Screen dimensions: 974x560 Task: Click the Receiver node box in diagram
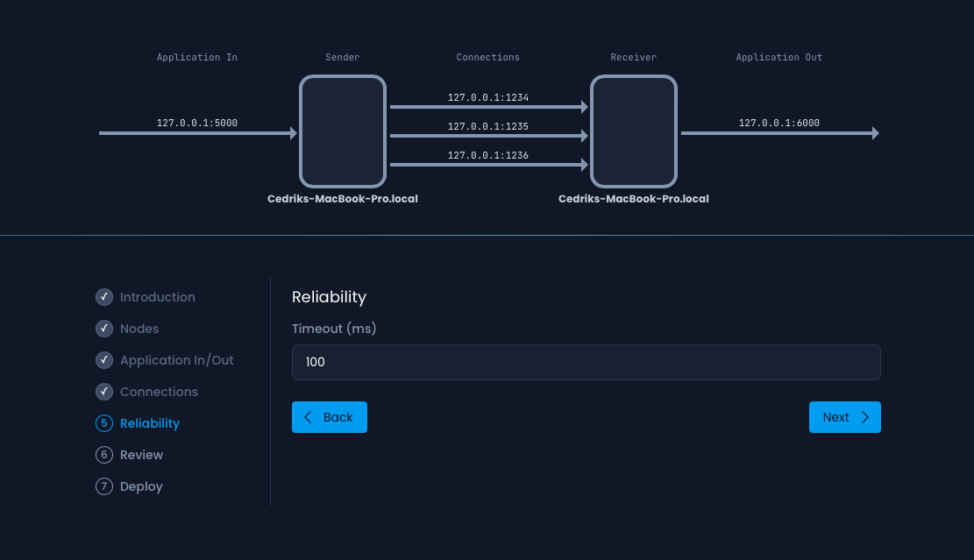[x=634, y=131]
